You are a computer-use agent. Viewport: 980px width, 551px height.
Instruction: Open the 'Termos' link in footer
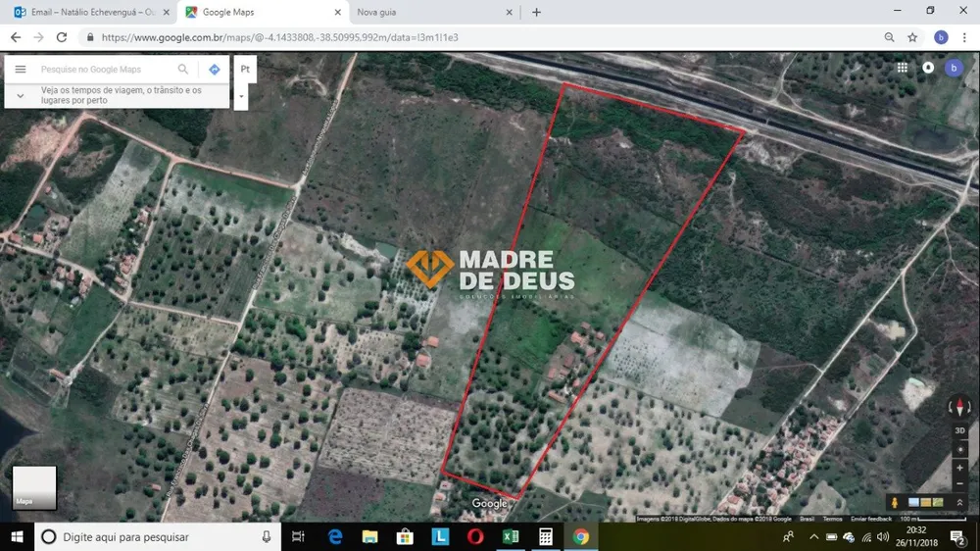tap(832, 519)
